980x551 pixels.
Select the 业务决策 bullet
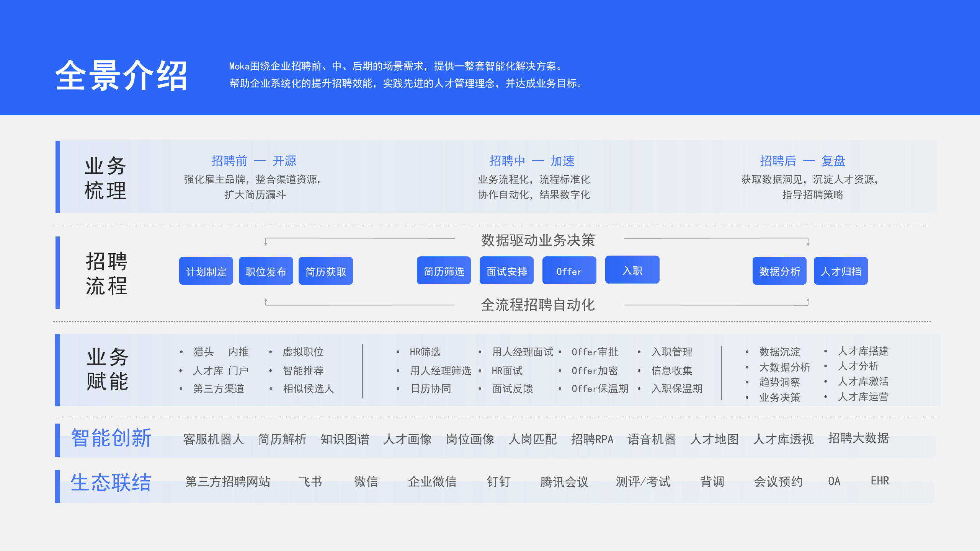pyautogui.click(x=780, y=397)
